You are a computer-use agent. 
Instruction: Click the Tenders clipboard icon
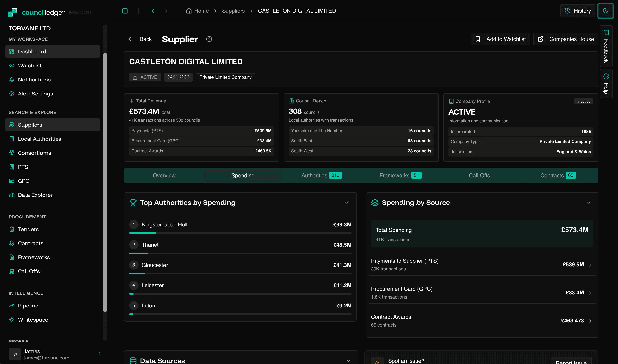point(12,229)
